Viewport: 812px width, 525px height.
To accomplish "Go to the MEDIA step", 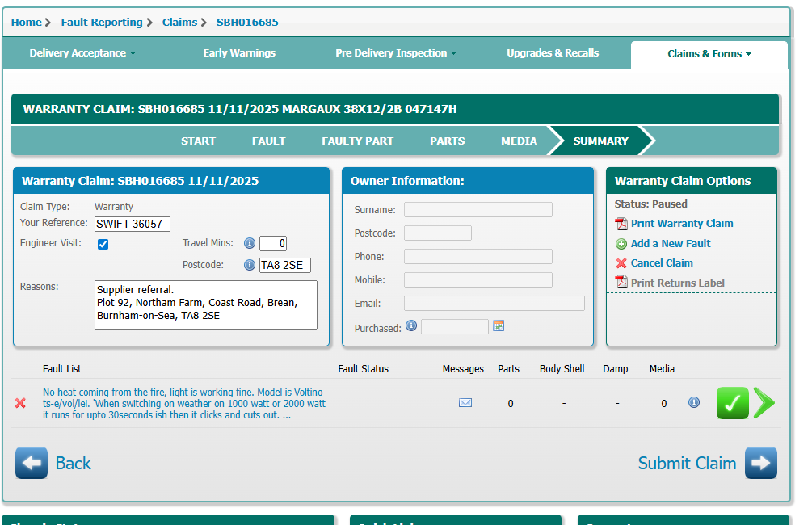I will point(519,141).
